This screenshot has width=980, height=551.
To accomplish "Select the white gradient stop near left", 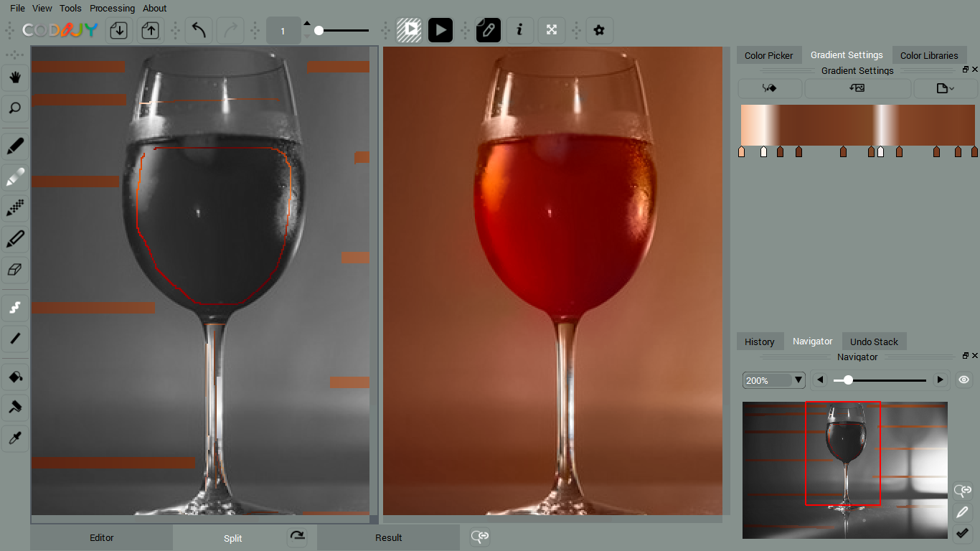I will pyautogui.click(x=763, y=151).
